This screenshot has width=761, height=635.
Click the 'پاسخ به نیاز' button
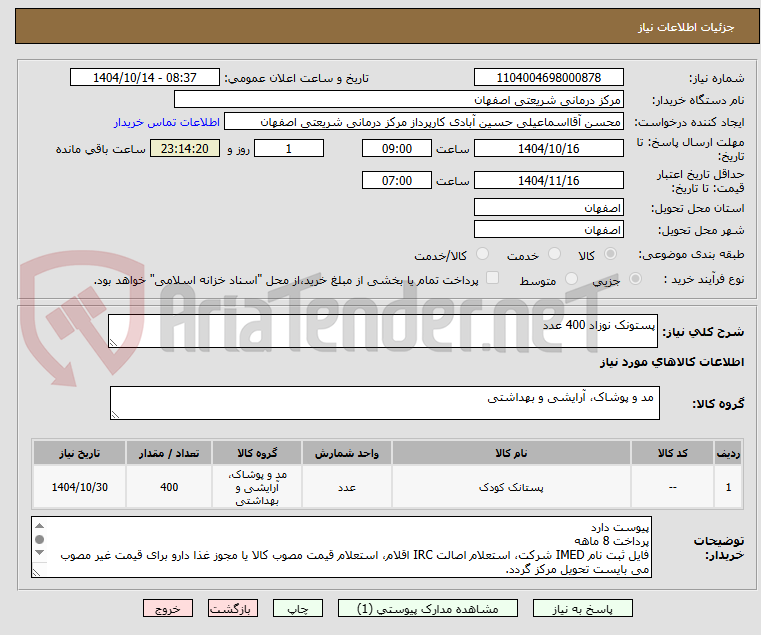(x=582, y=608)
